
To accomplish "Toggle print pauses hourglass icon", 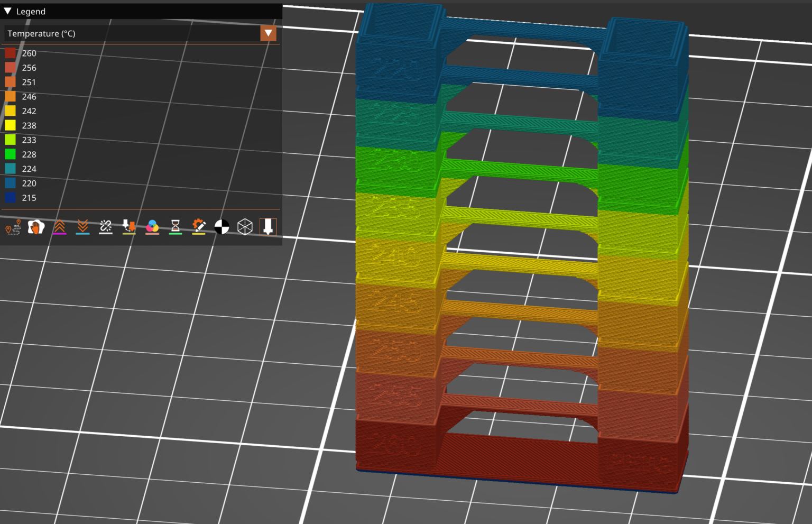I will point(175,227).
